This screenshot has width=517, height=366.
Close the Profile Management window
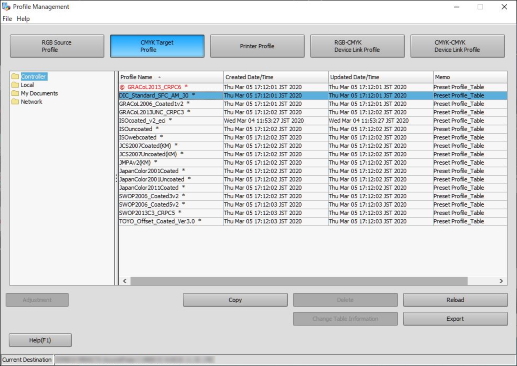pos(504,7)
